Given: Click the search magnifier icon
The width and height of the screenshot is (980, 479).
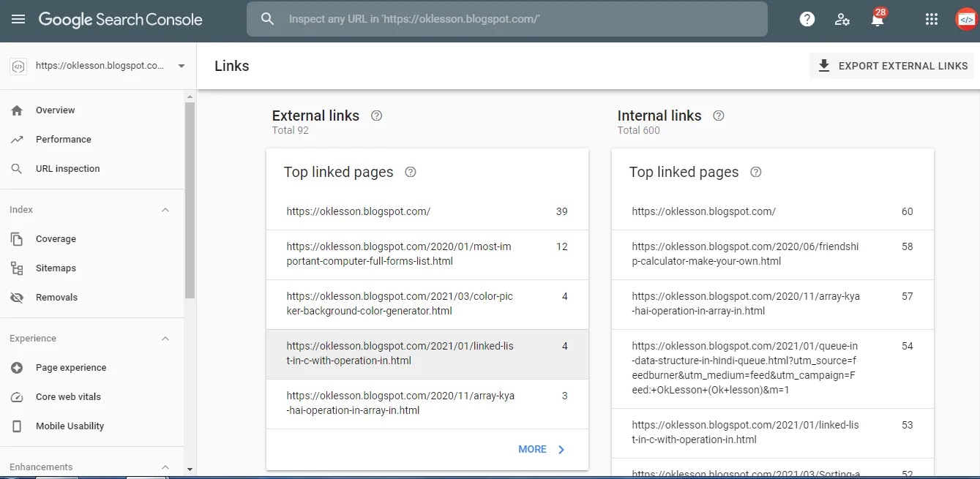Looking at the screenshot, I should point(268,19).
